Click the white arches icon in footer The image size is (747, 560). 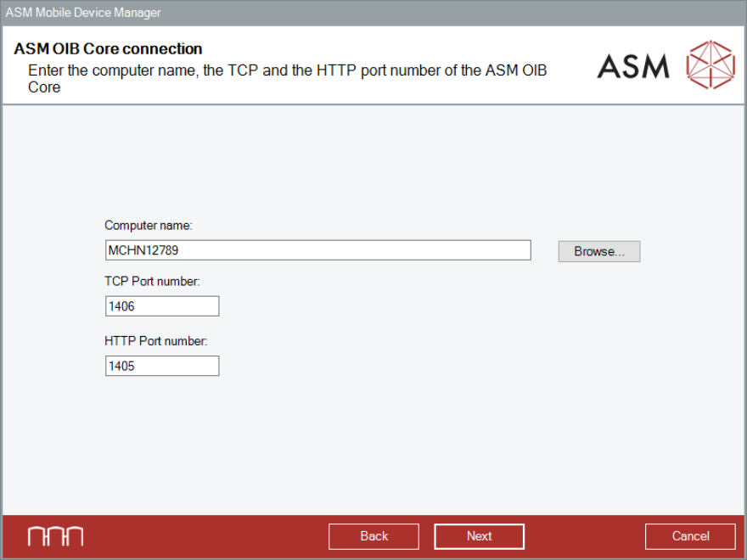click(x=55, y=536)
